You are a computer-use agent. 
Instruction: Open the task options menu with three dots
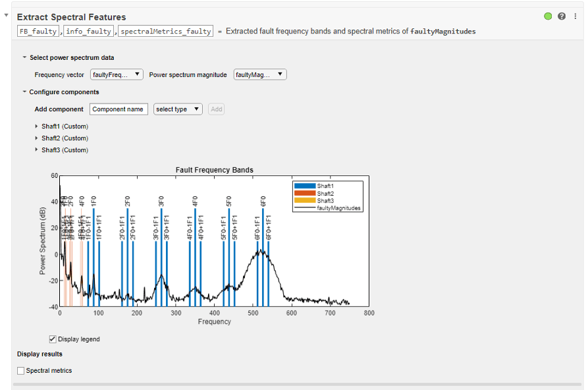575,16
